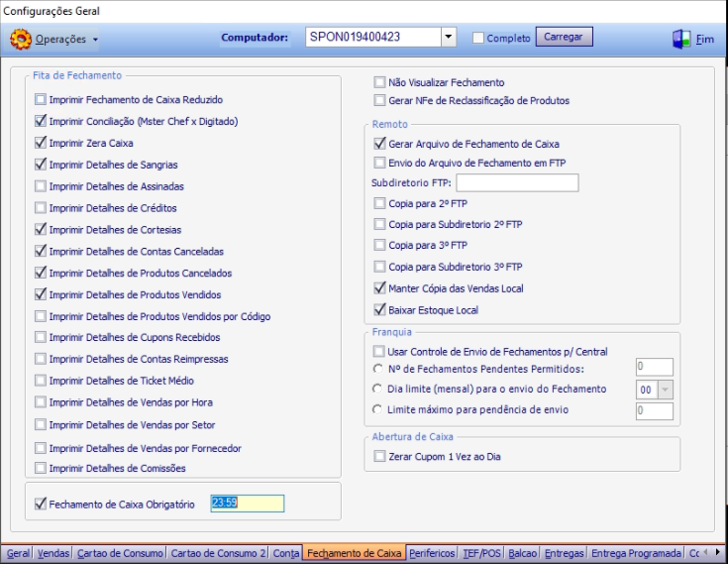Click the Subdiretorio FTP text field
728x564 pixels.
coord(517,182)
